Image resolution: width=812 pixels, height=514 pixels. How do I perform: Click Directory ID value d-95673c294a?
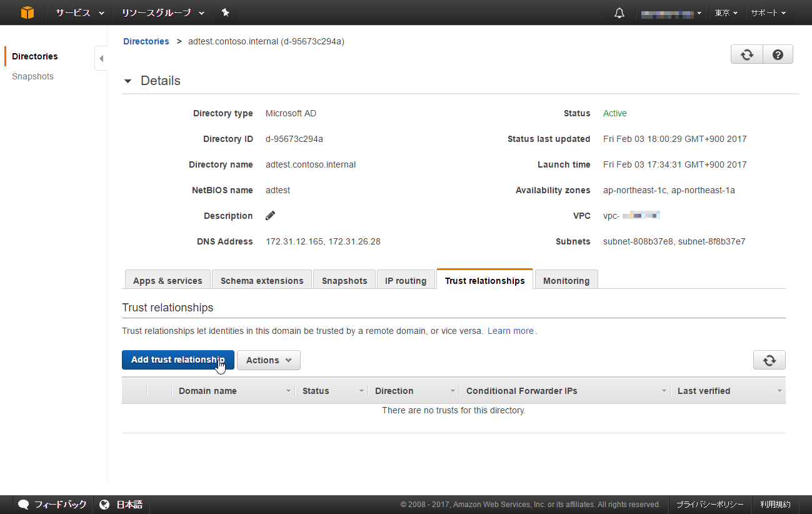pos(294,139)
